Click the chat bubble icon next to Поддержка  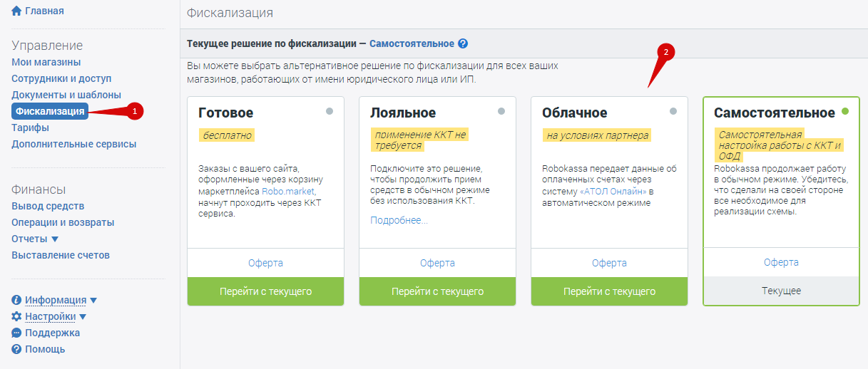(16, 333)
